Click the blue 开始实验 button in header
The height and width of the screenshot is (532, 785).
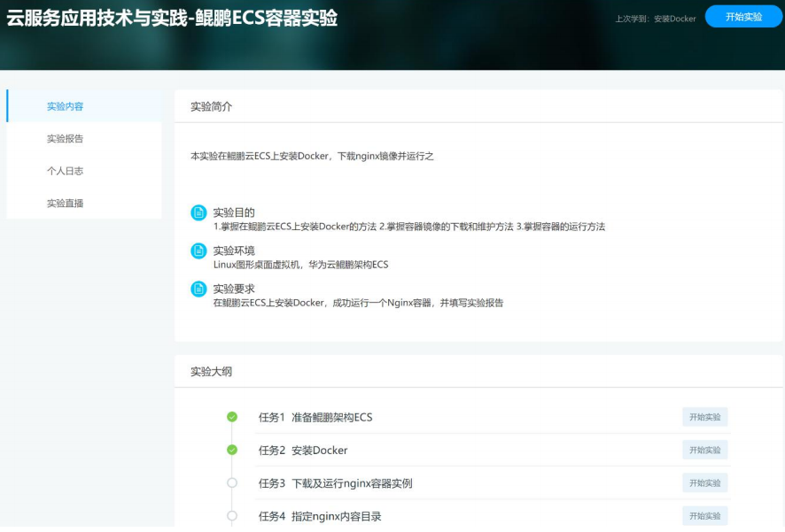(x=743, y=17)
